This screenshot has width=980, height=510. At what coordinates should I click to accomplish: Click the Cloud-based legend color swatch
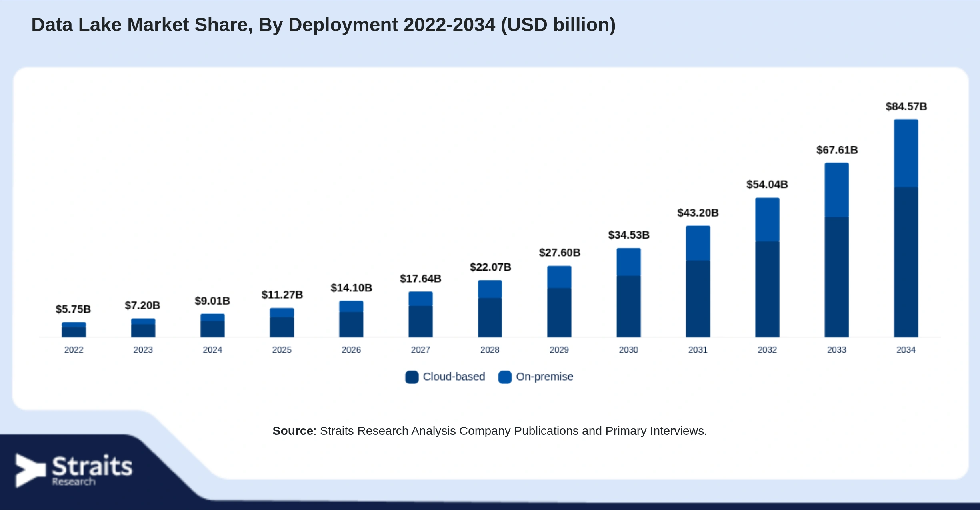click(x=412, y=377)
